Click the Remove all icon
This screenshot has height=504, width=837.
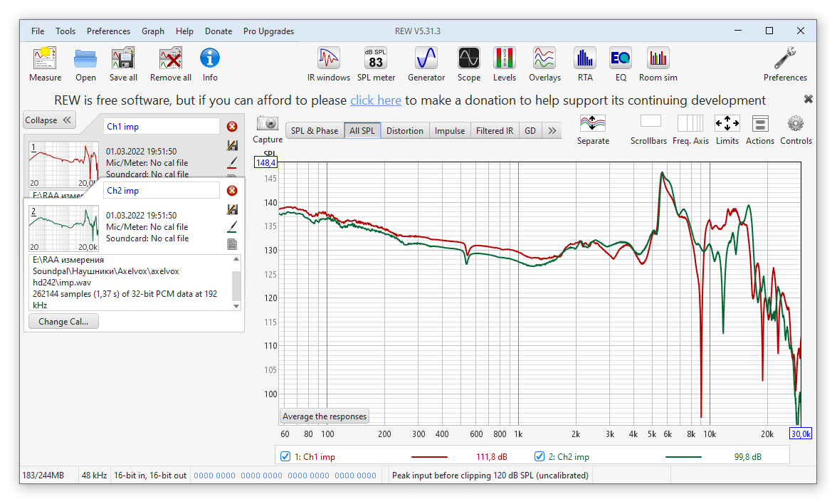point(171,58)
